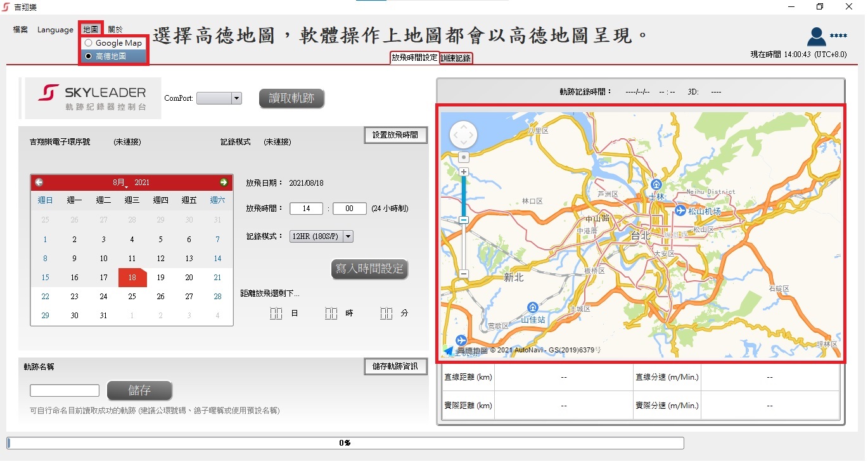Image resolution: width=868 pixels, height=464 pixels.
Task: Select date 21 in calendar
Action: (218, 278)
